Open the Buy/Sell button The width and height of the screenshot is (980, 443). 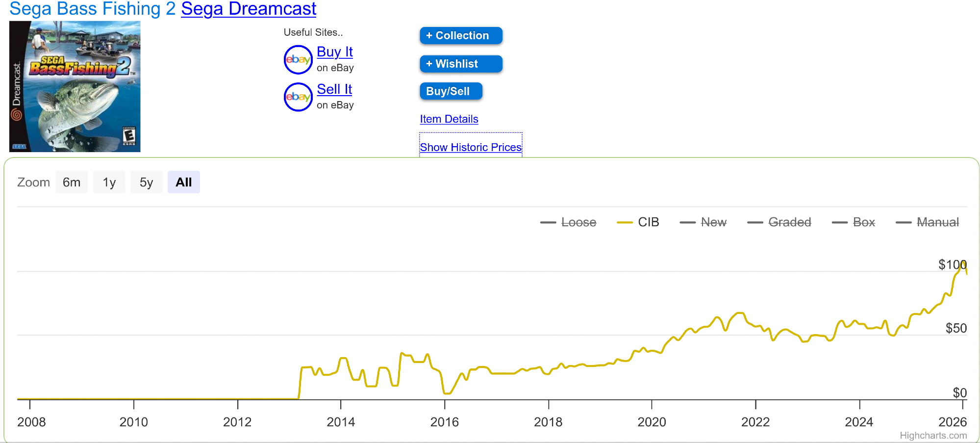click(451, 91)
